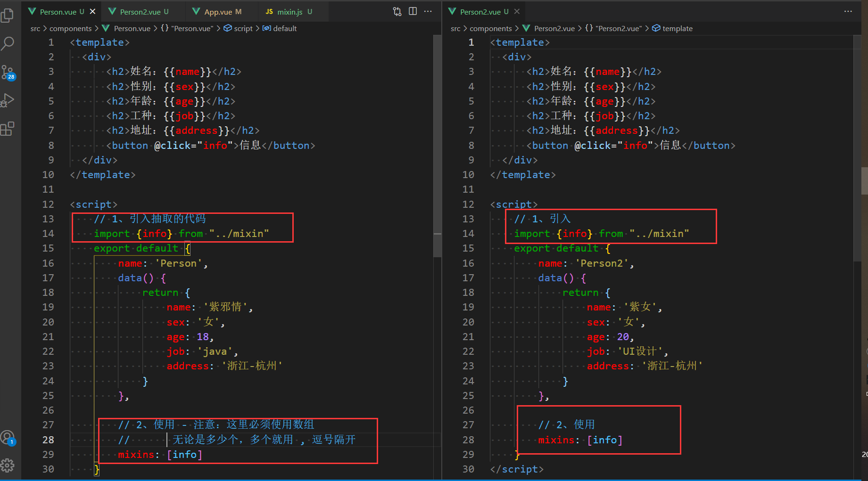Click 'components' in left editor breadcrumb
The height and width of the screenshot is (481, 868).
pos(71,28)
